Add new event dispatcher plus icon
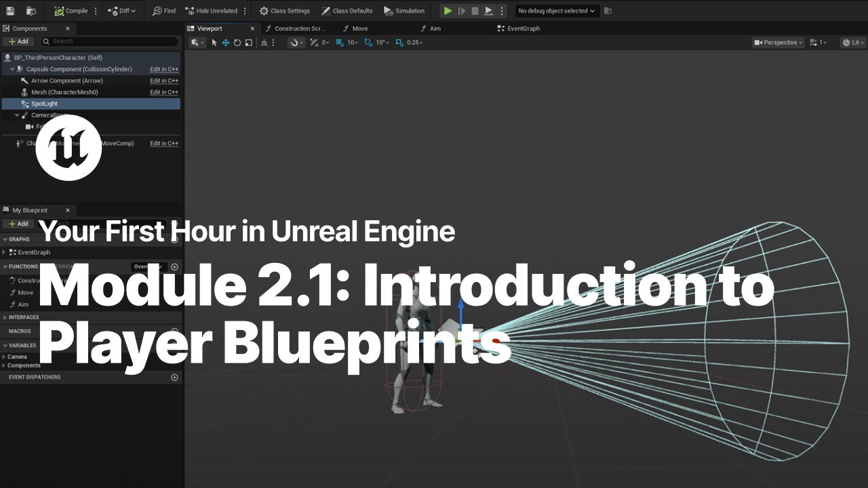Screen dimensions: 868x488 click(x=174, y=377)
